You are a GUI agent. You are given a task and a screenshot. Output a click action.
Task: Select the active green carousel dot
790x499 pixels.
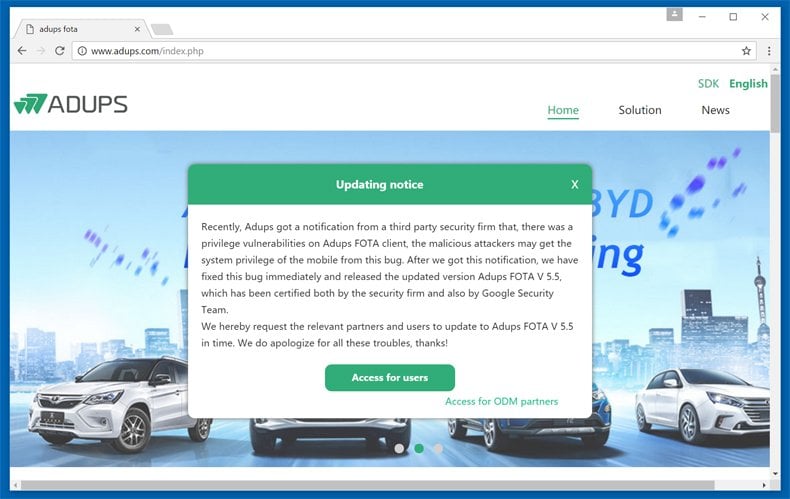click(x=419, y=448)
